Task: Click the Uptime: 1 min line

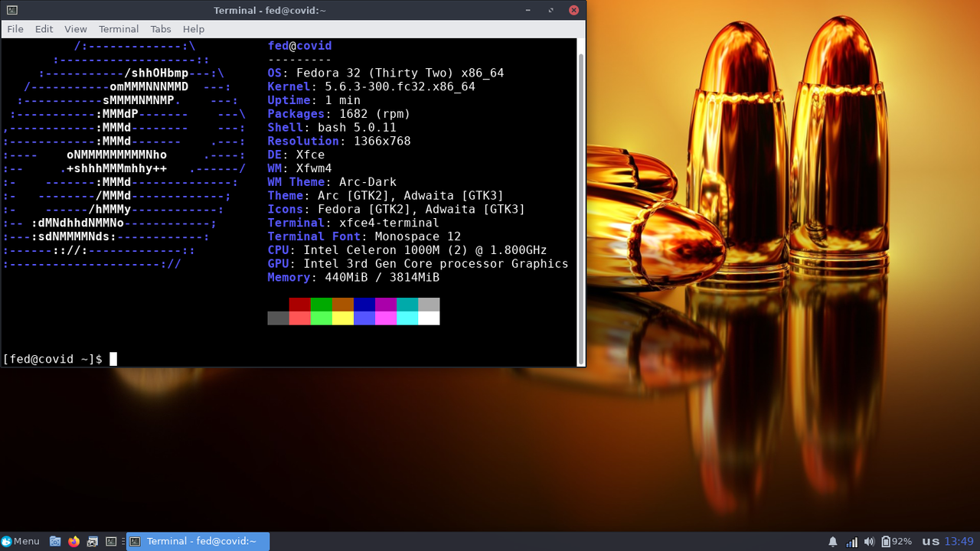Action: [314, 100]
